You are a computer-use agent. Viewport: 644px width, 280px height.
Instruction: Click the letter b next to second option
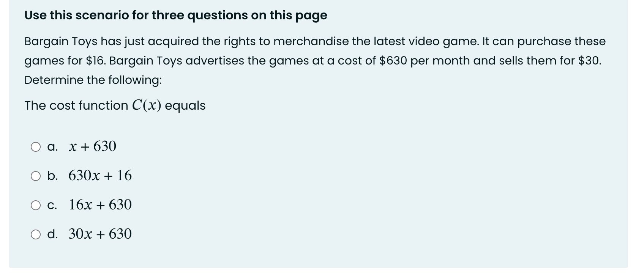(53, 176)
